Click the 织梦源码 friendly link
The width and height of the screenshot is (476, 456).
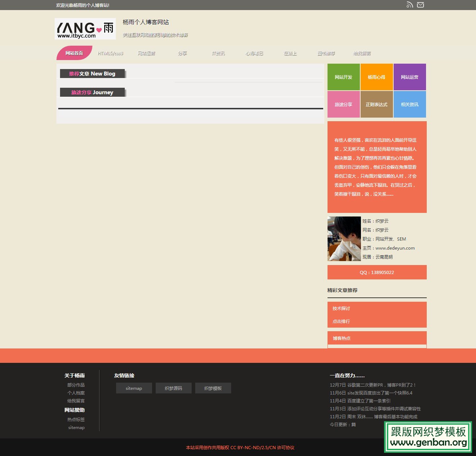173,388
